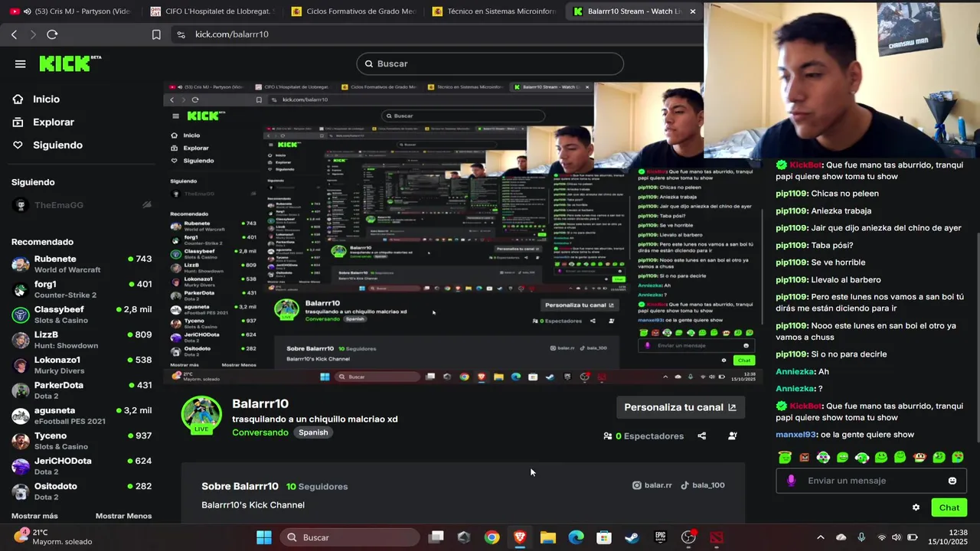Click the kick.com/balarrr10 address bar
Viewport: 980px width, 551px height.
click(231, 34)
